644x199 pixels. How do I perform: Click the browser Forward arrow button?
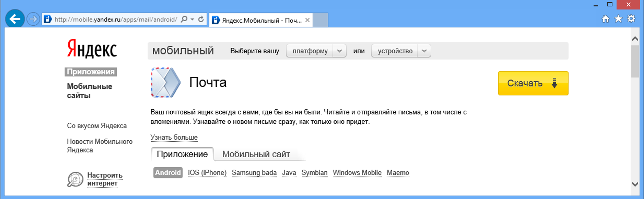click(x=33, y=19)
